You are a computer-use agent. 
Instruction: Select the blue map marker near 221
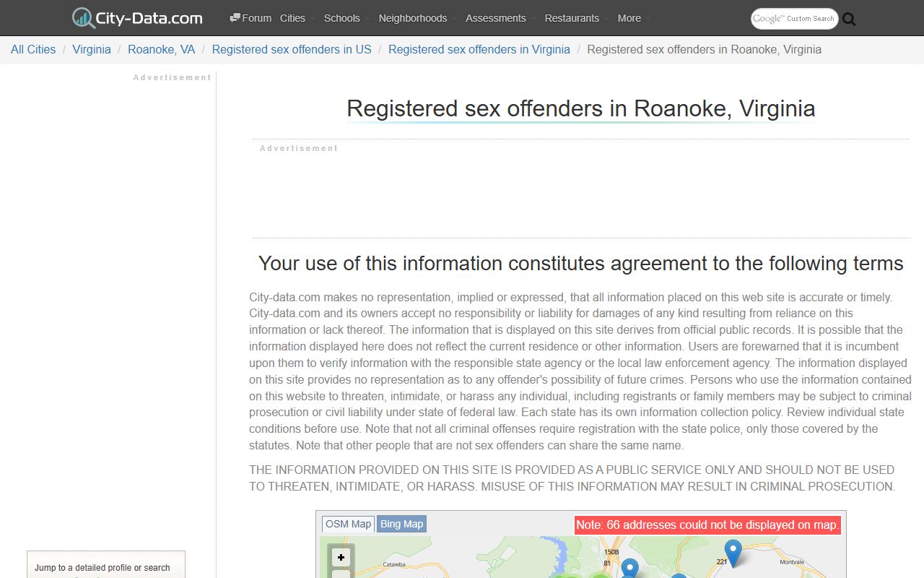(x=733, y=553)
